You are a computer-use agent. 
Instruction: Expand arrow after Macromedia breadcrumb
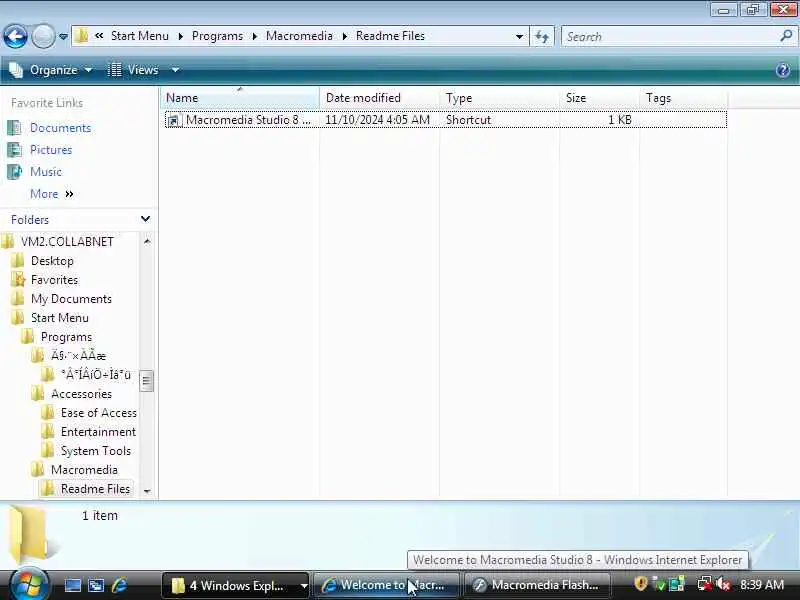344,36
